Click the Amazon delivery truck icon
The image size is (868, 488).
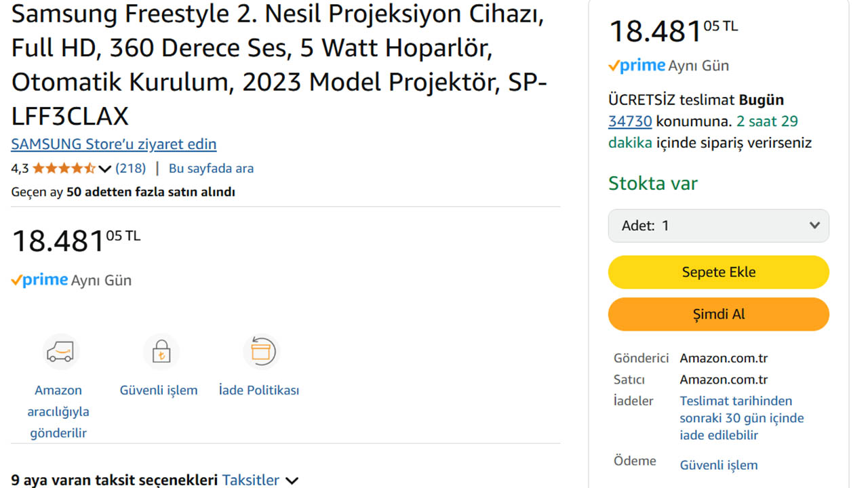(60, 352)
